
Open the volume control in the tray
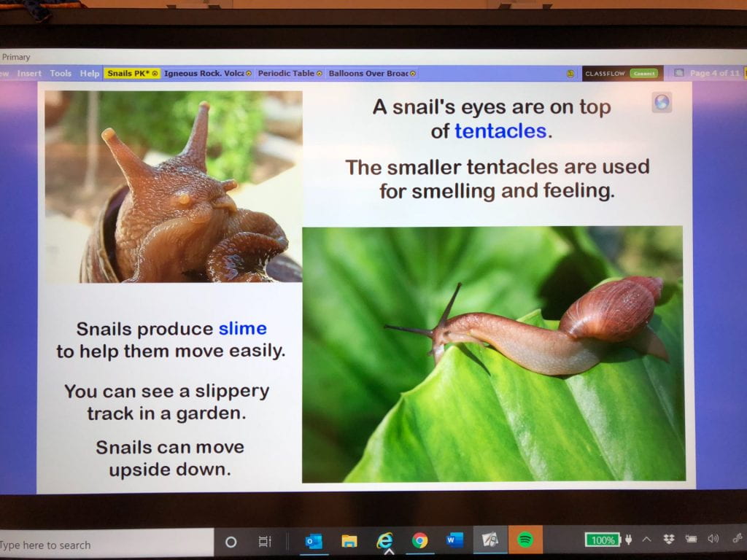[x=713, y=539]
